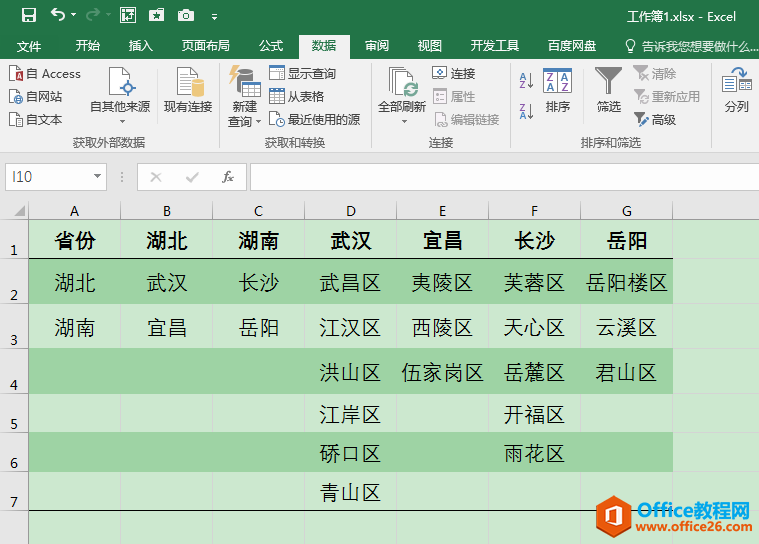Select cell 武昌区
Viewport: 759px width, 544px height.
coord(350,282)
